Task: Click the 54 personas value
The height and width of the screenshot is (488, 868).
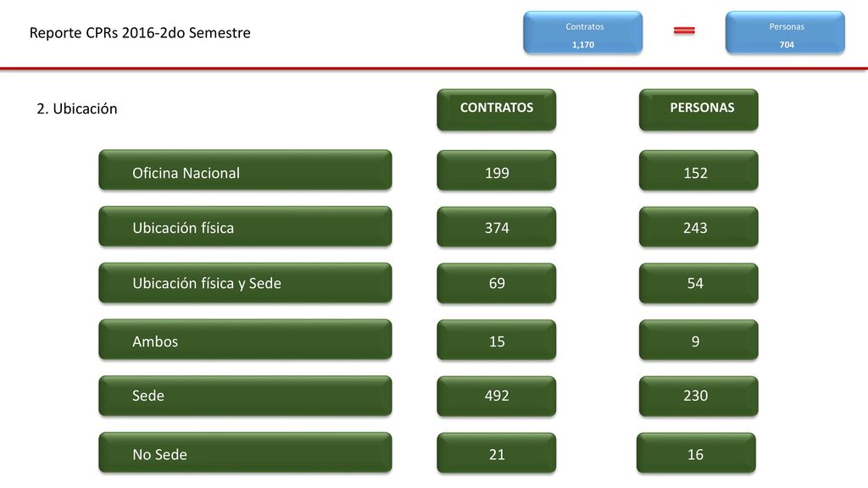Action: coord(698,283)
